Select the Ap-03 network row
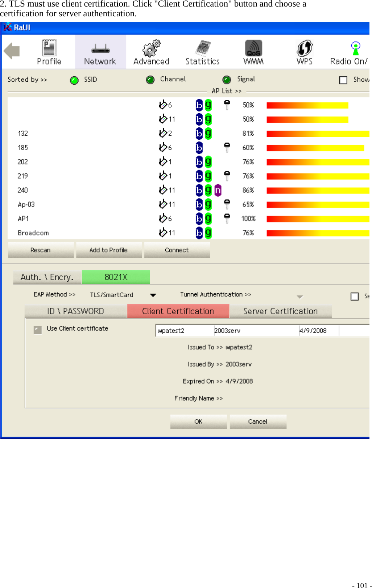The height and width of the screenshot is (588, 372). pos(189,204)
